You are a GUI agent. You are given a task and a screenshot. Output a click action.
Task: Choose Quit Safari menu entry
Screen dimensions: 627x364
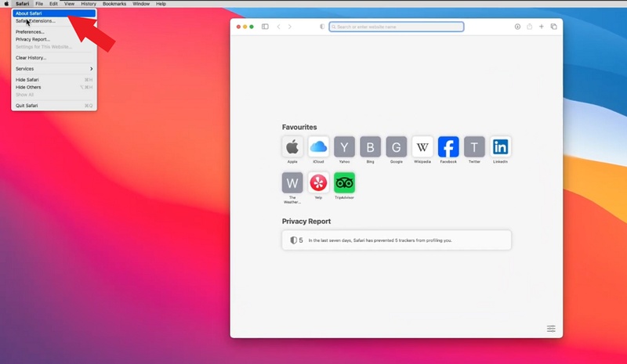54,106
